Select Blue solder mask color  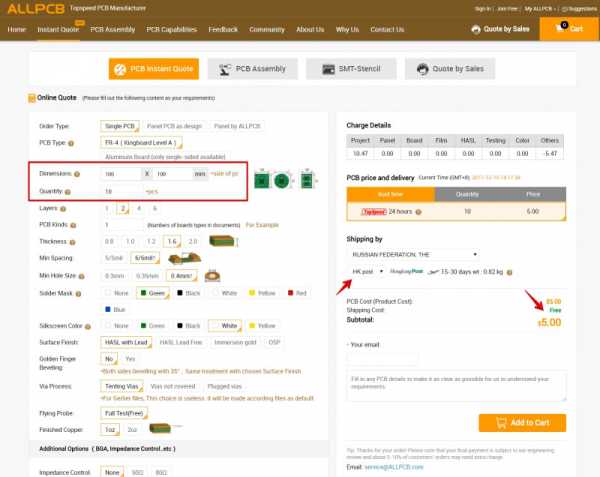(115, 309)
